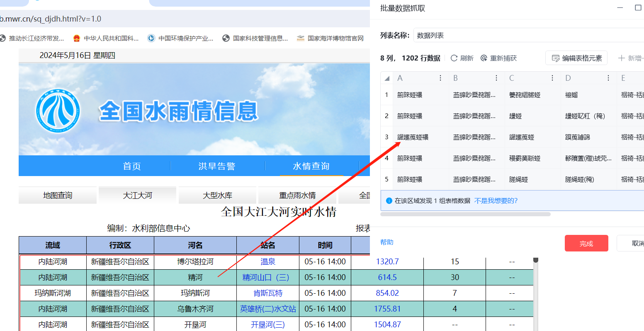Click the 重新捕获 recapture icon
The width and height of the screenshot is (644, 331).
(484, 58)
